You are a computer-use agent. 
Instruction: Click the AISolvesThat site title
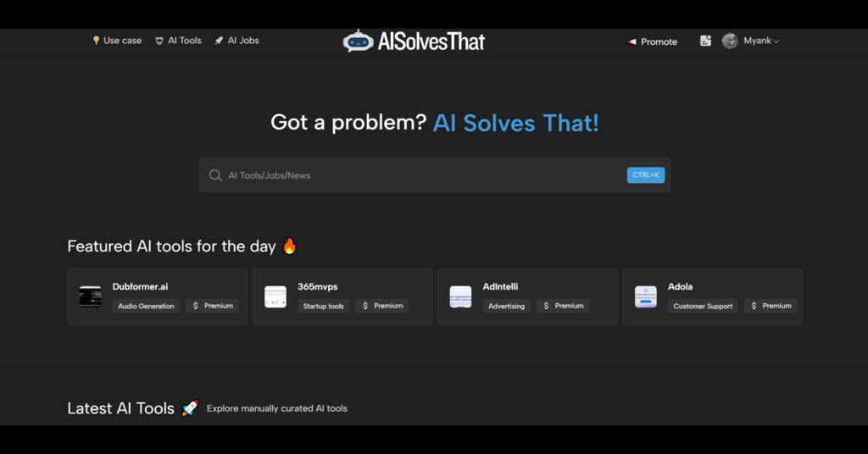pos(431,42)
